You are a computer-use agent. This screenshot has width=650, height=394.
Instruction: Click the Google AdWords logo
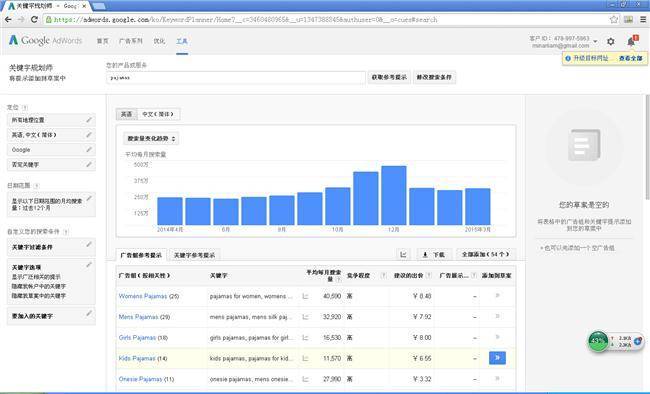click(x=46, y=40)
